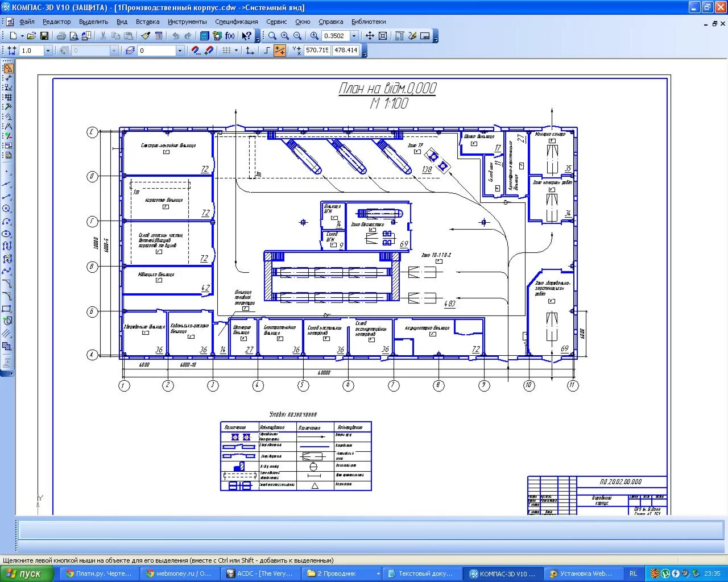Click the пуск Start button

pyautogui.click(x=27, y=573)
